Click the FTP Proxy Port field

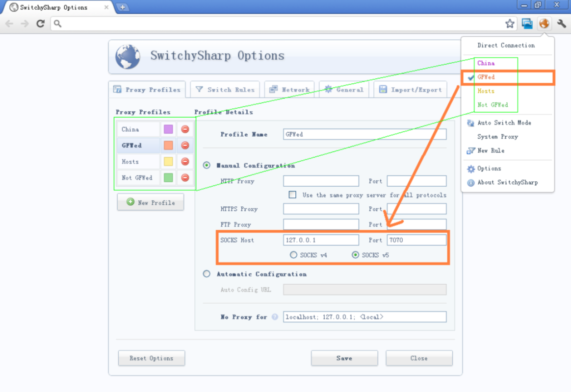click(416, 224)
